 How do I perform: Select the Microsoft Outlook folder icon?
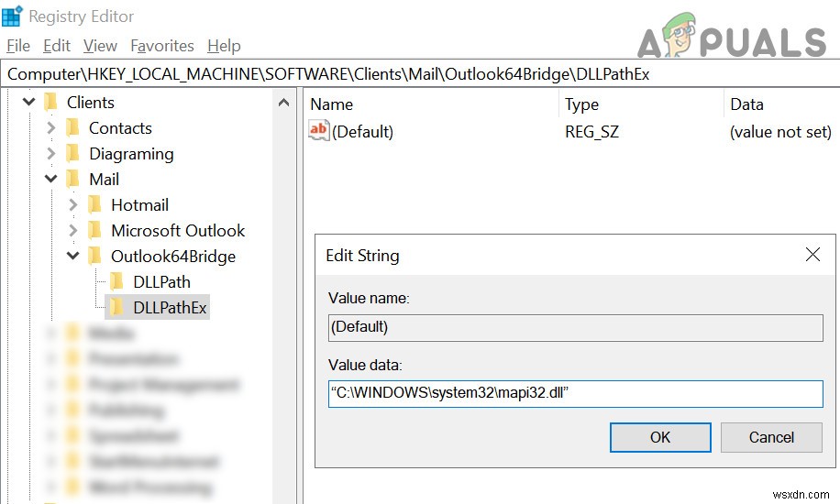pyautogui.click(x=94, y=230)
